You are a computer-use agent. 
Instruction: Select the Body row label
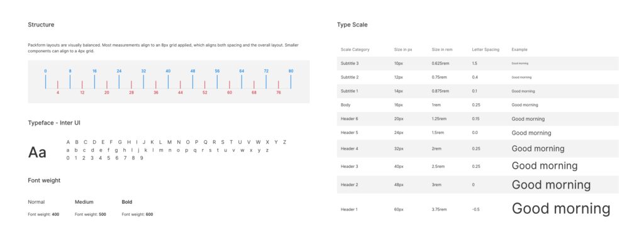(345, 104)
